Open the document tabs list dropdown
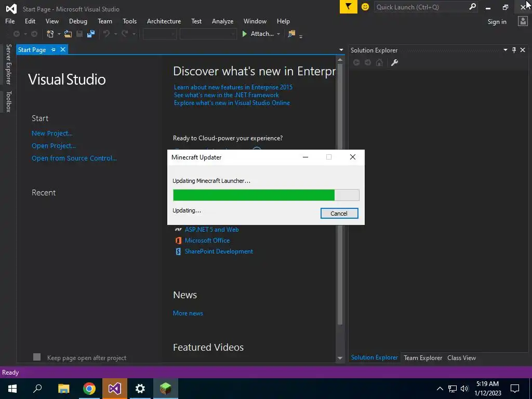The height and width of the screenshot is (399, 532). 341,50
